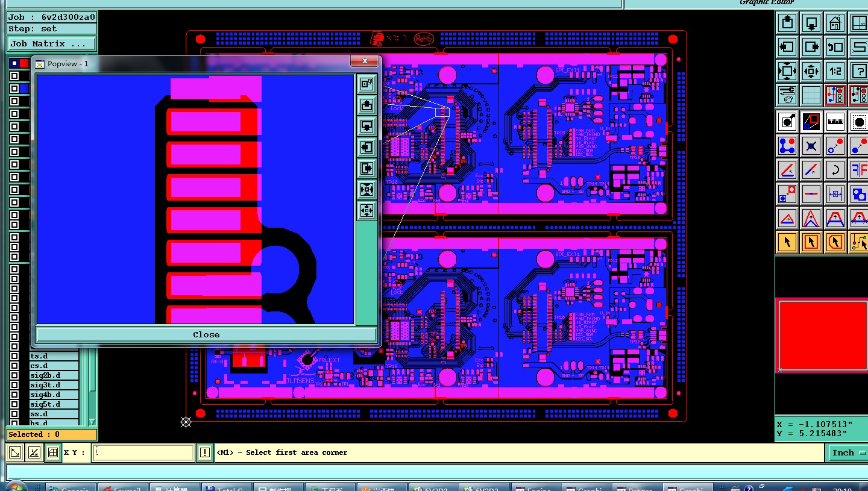Click the red overview thumbnail panel

tap(822, 335)
